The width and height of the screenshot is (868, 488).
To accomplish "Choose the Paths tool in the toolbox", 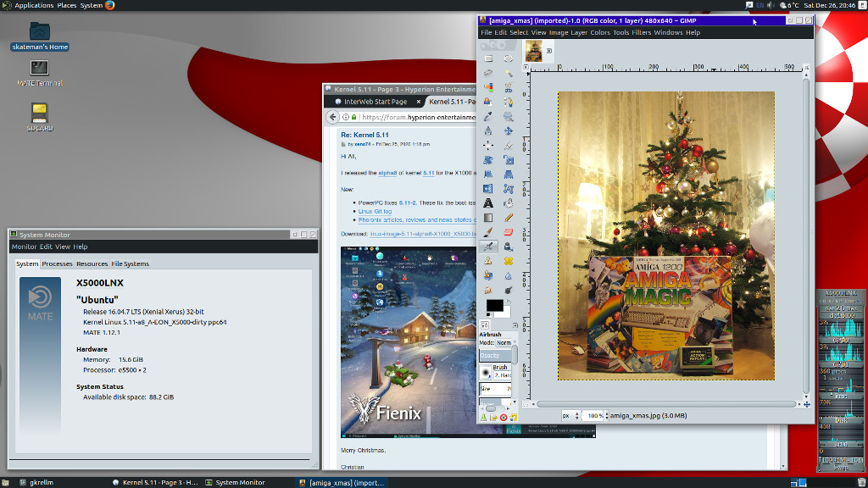I will (x=509, y=102).
